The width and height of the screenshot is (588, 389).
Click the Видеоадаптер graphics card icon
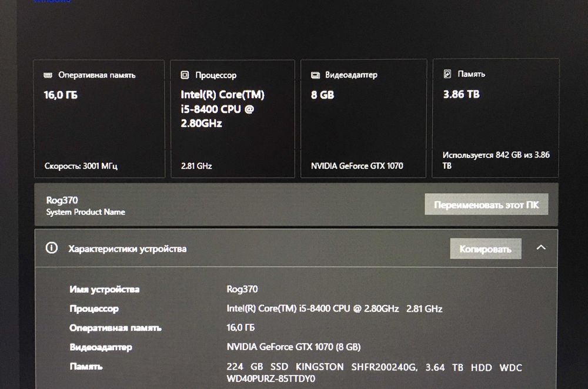coord(315,75)
